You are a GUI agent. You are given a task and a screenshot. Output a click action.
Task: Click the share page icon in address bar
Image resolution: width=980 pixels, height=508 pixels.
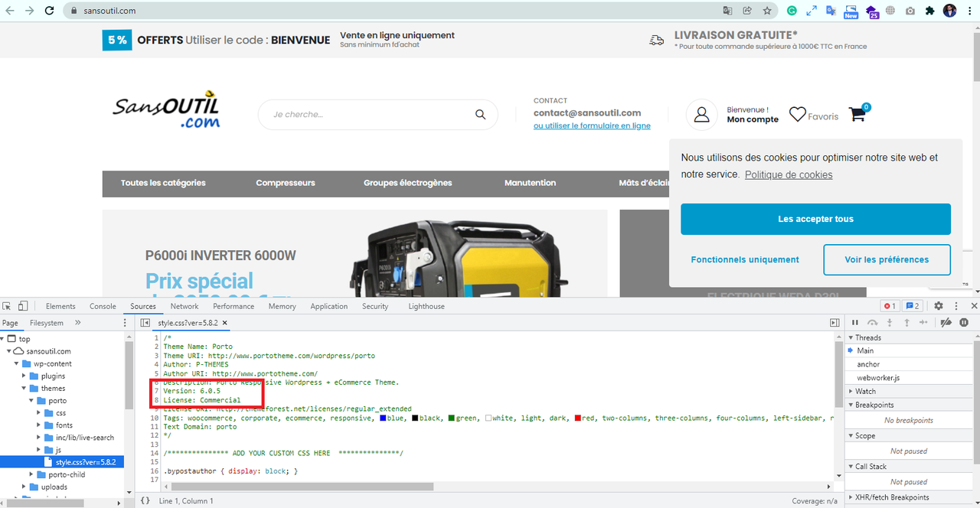(747, 11)
